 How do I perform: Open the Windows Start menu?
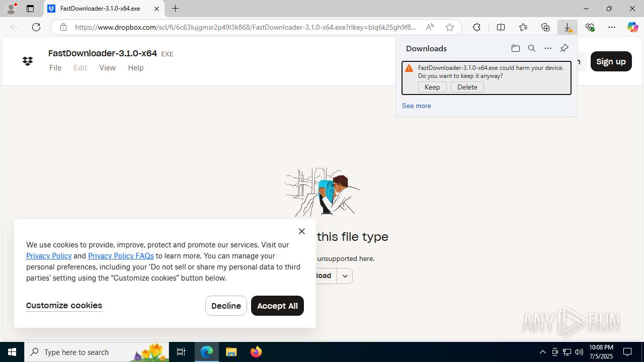(x=12, y=352)
